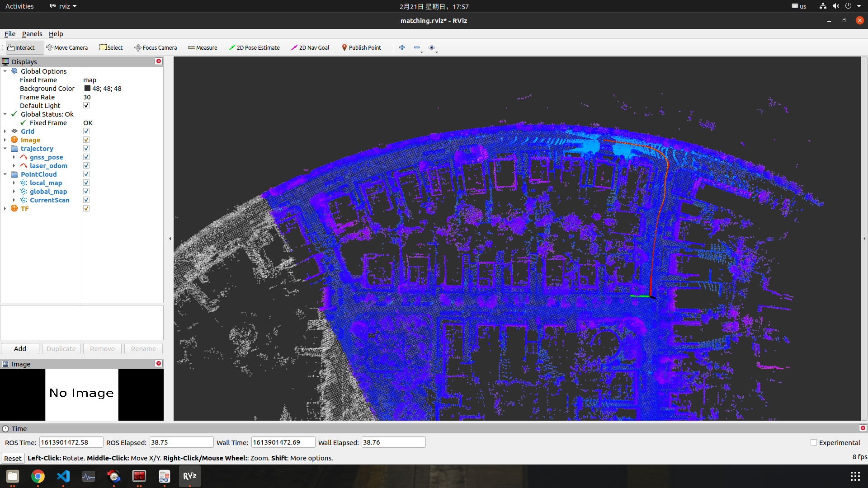Collapse the Global Options tree node

(x=5, y=71)
